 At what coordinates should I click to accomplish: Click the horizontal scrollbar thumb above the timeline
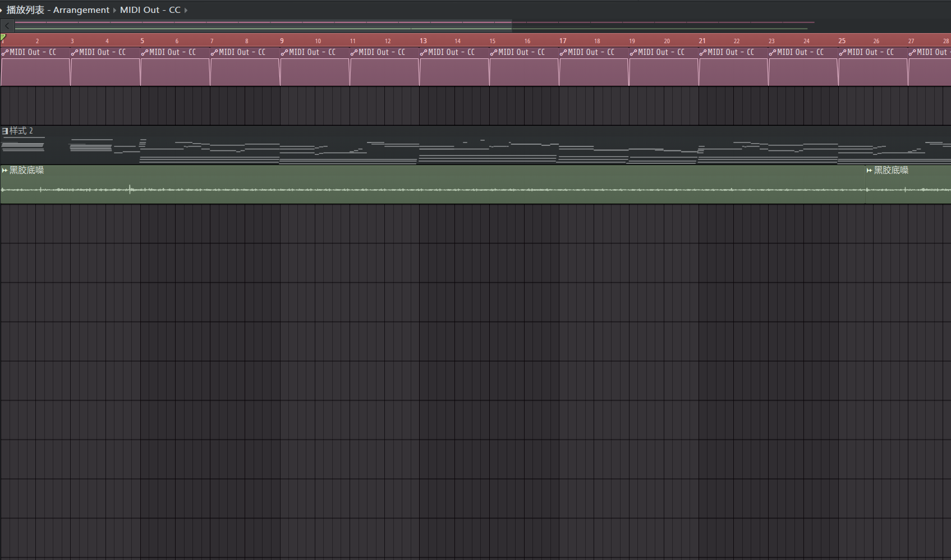click(x=263, y=25)
